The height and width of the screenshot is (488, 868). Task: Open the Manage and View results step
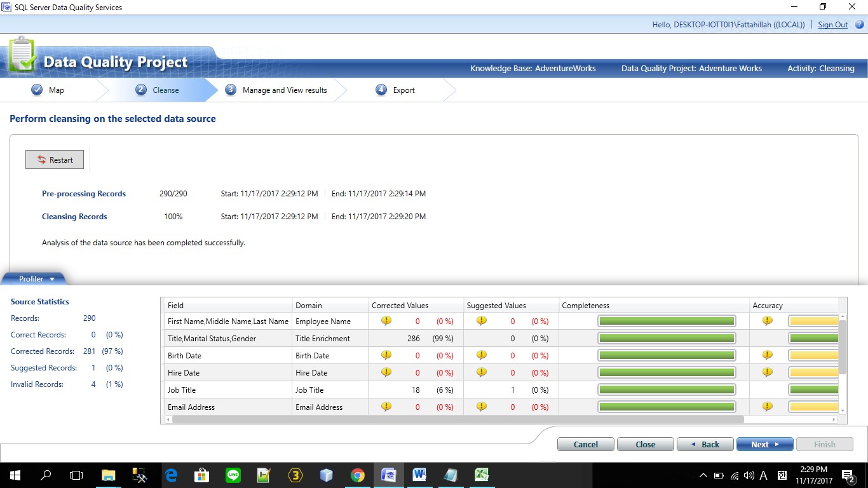pyautogui.click(x=285, y=90)
